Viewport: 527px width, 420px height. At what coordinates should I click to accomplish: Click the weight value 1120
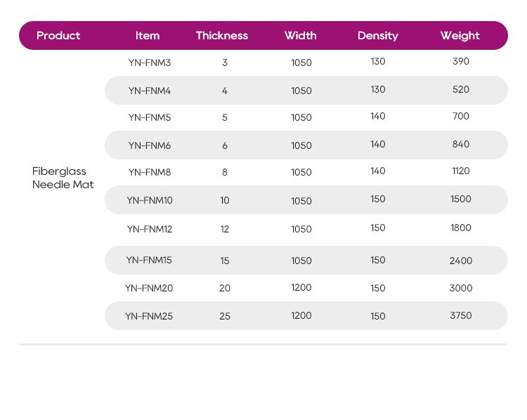461,171
